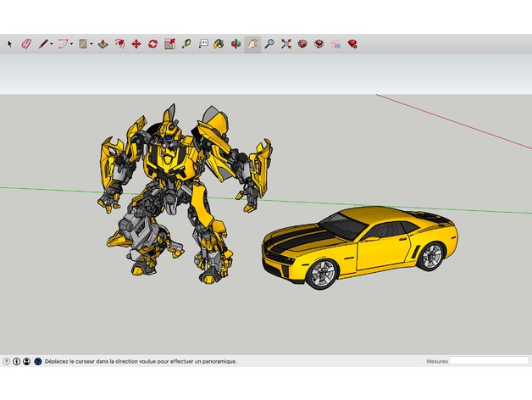Select the Rectangle shape tool
Screen dimensions: 532x400
point(83,44)
